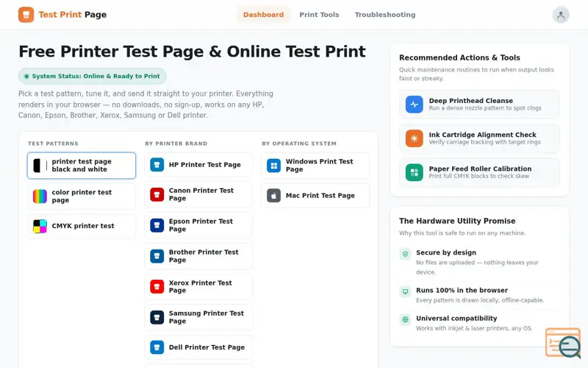Open Canon Printer Test Page
588x368 pixels.
pos(198,194)
